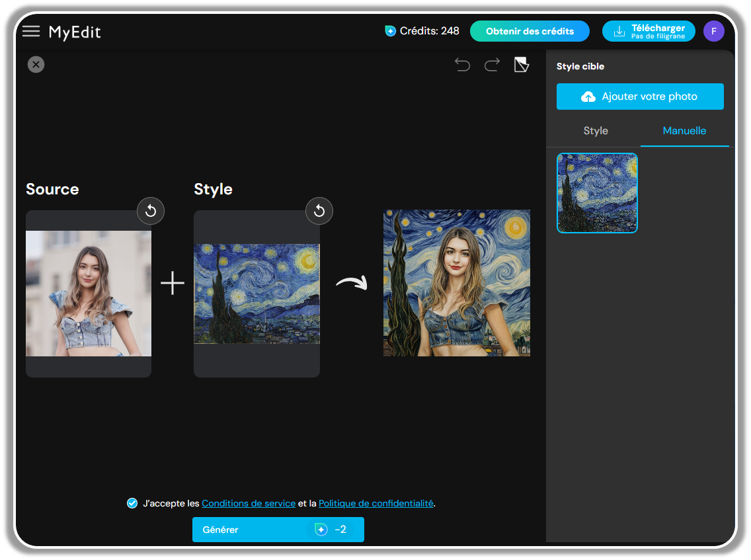Viewport: 751px width, 560px height.
Task: Click the credits shield icon
Action: click(x=390, y=31)
